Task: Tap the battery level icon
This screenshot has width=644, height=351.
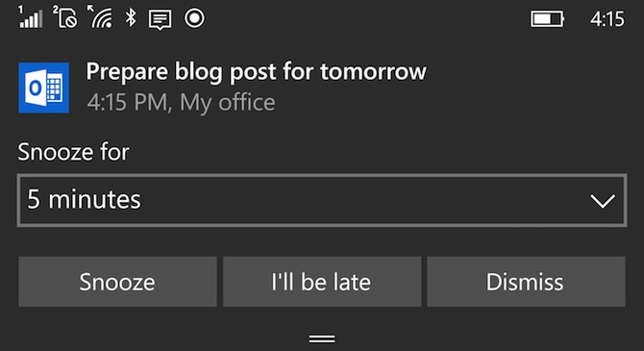Action: (548, 19)
